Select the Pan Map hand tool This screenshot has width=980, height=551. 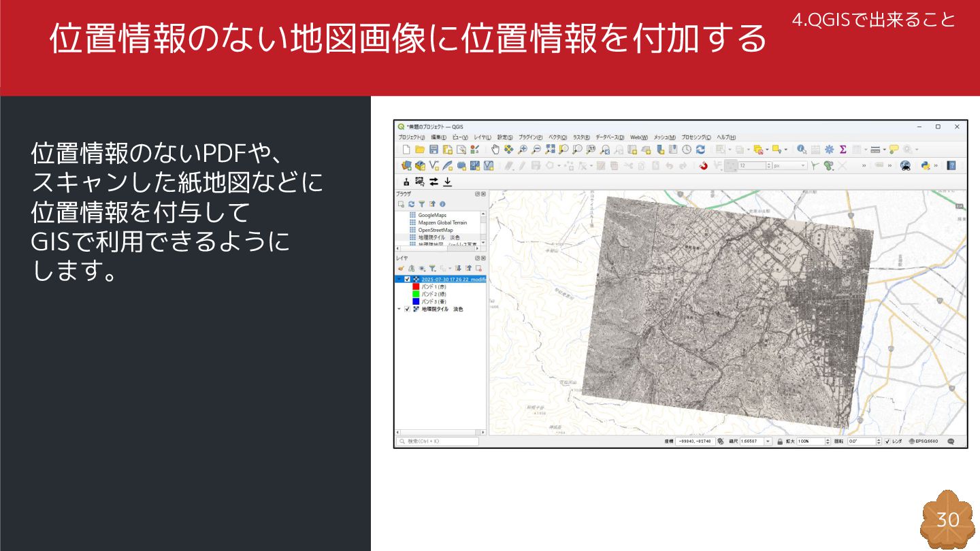coord(495,149)
